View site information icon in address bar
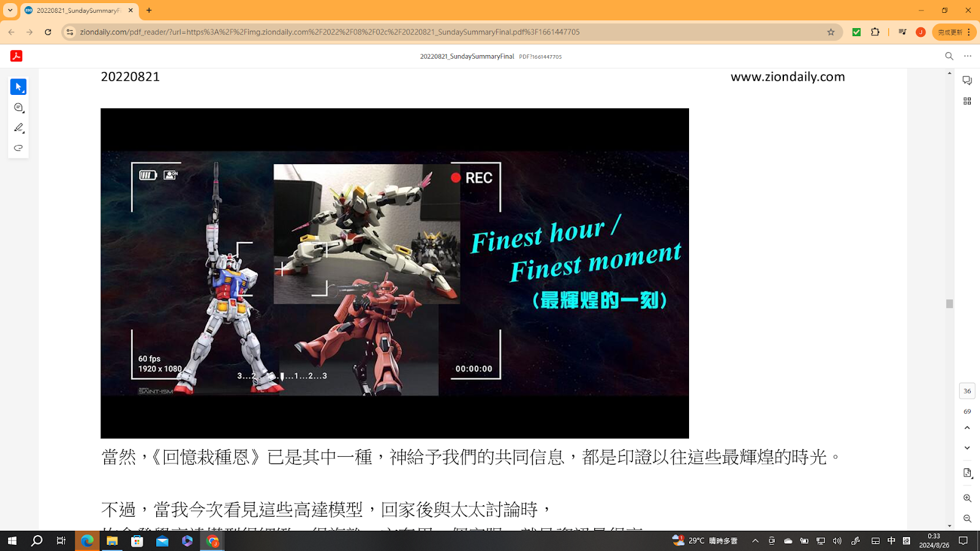The image size is (980, 551). tap(70, 32)
